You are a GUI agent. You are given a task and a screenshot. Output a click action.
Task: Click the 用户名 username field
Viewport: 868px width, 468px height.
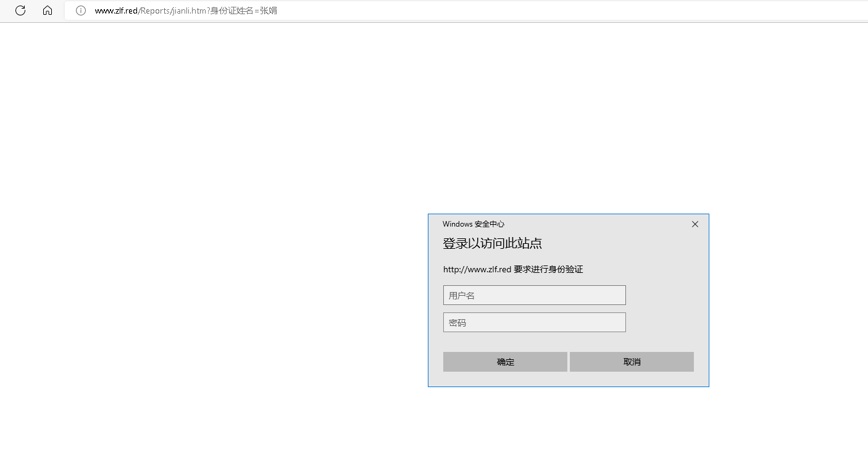tap(535, 295)
